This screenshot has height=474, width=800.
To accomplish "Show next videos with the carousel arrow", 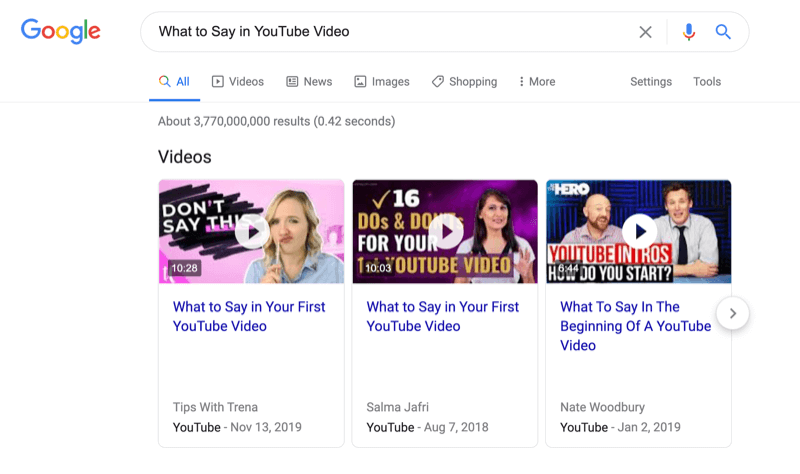I will (732, 313).
